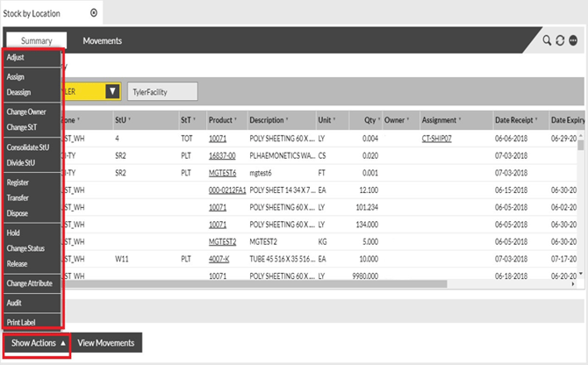This screenshot has width=588, height=365.
Task: Open the CT-SHIP07 assignment link
Action: tap(441, 139)
